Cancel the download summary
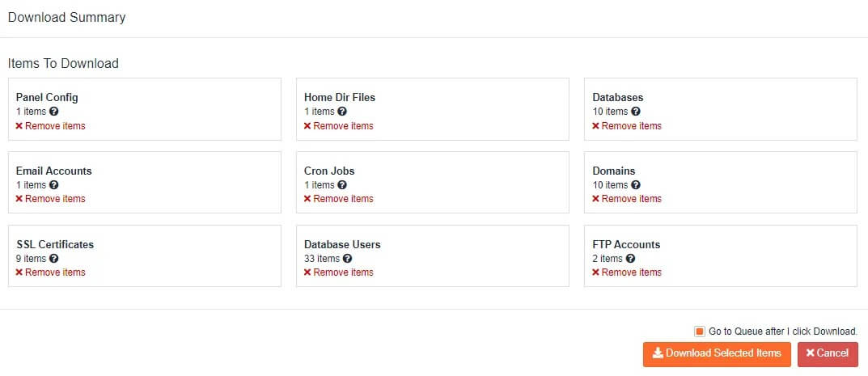 pyautogui.click(x=828, y=353)
